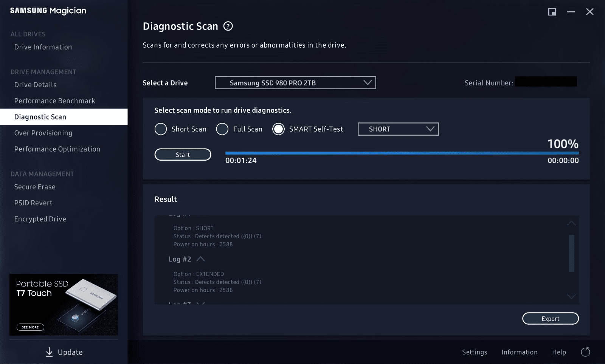Click the 'Option : SHORT' log line
The image size is (605, 364).
tap(194, 228)
